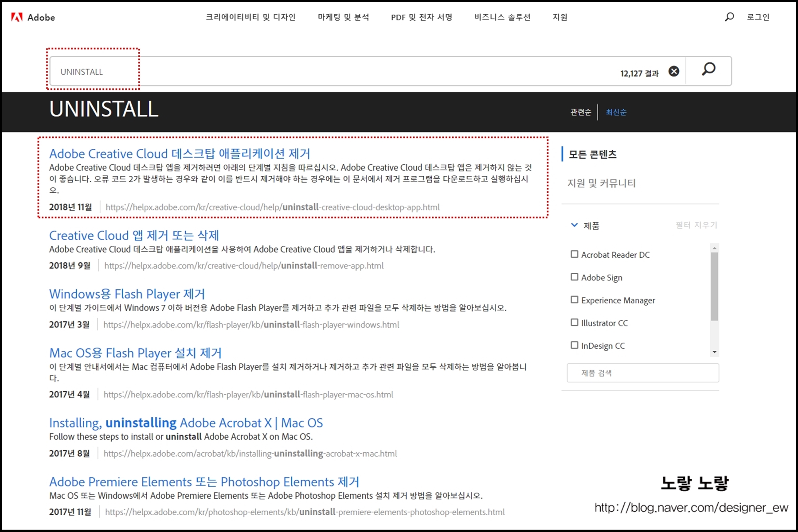This screenshot has width=798, height=532.
Task: Click the 2018년 11월 date of first result
Action: point(70,207)
